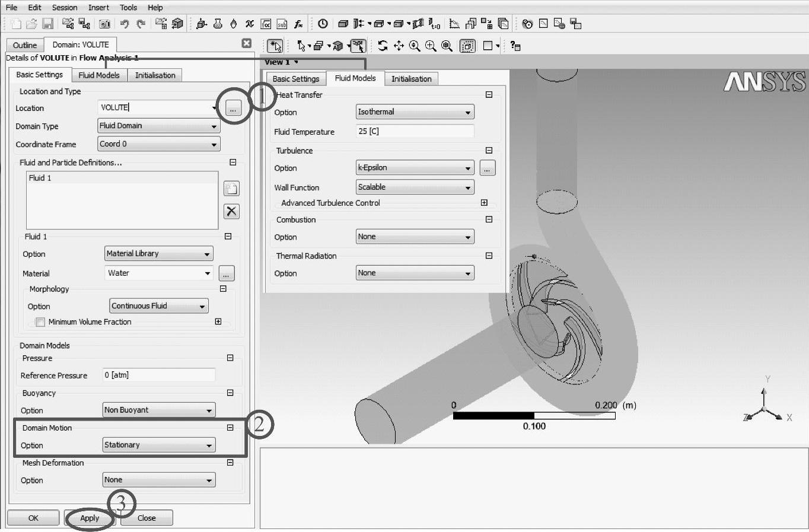The width and height of the screenshot is (809, 532).
Task: Click the Fit View magnifier icon
Action: [x=447, y=46]
